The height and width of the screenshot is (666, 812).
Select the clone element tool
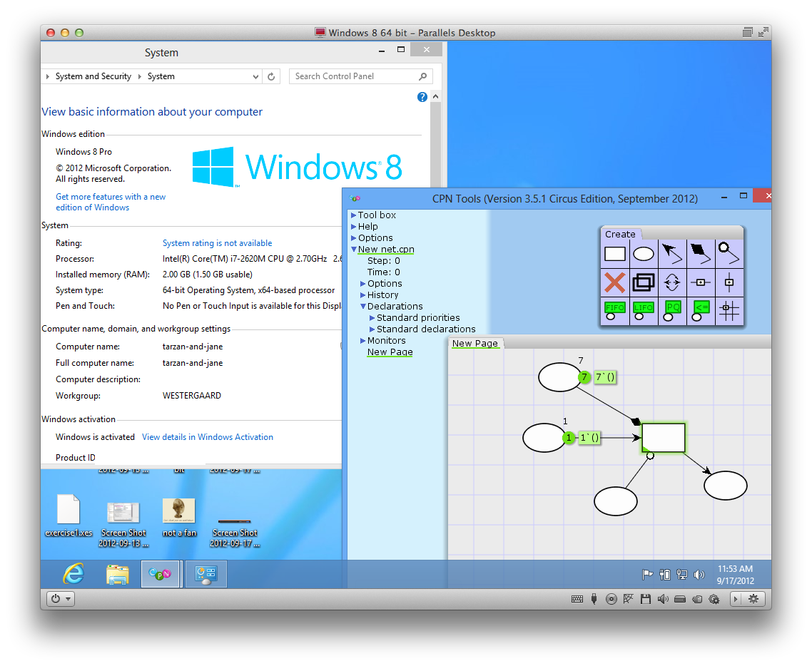[644, 282]
